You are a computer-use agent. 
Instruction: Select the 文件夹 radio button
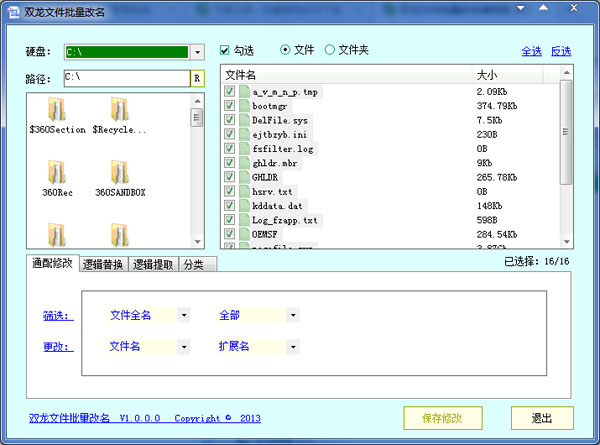[329, 50]
